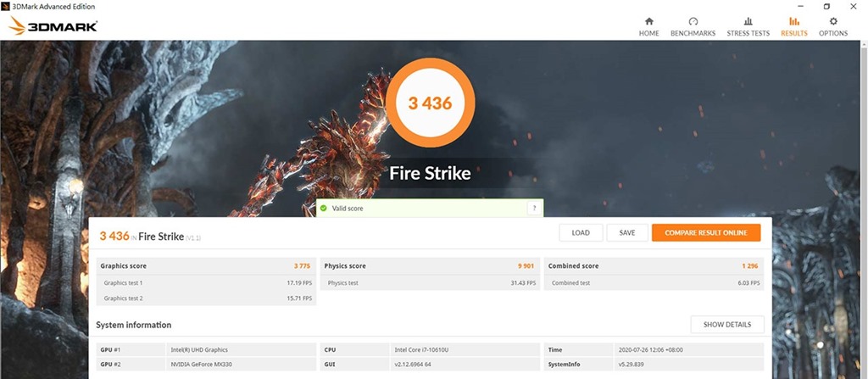This screenshot has height=379, width=868.
Task: Click COMPARE RESULT ONLINE button
Action: [706, 232]
